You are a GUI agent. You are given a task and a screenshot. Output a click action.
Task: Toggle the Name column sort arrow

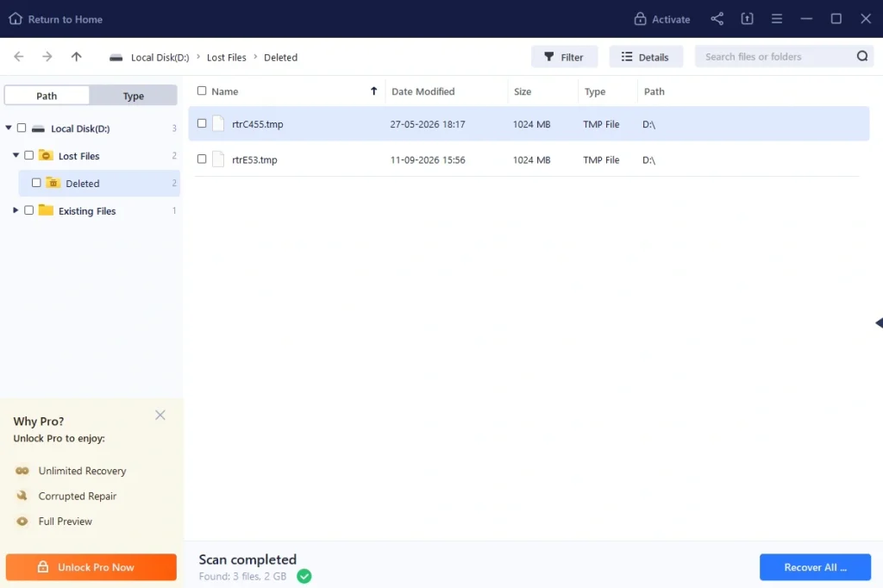coord(373,91)
